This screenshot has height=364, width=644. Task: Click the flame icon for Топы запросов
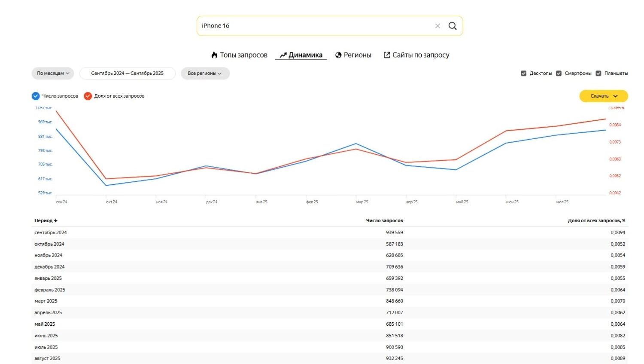214,55
